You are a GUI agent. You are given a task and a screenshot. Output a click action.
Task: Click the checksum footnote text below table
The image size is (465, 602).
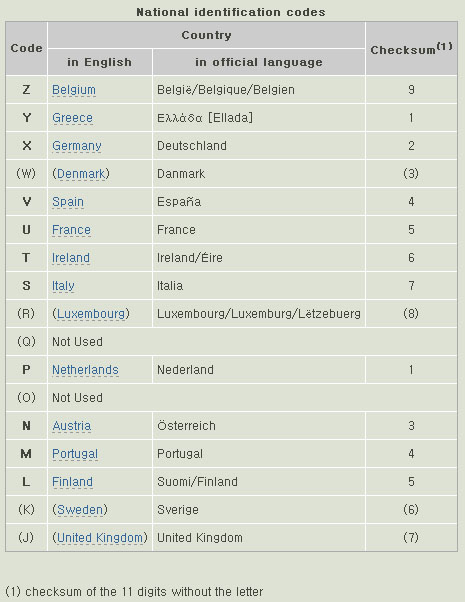click(134, 592)
